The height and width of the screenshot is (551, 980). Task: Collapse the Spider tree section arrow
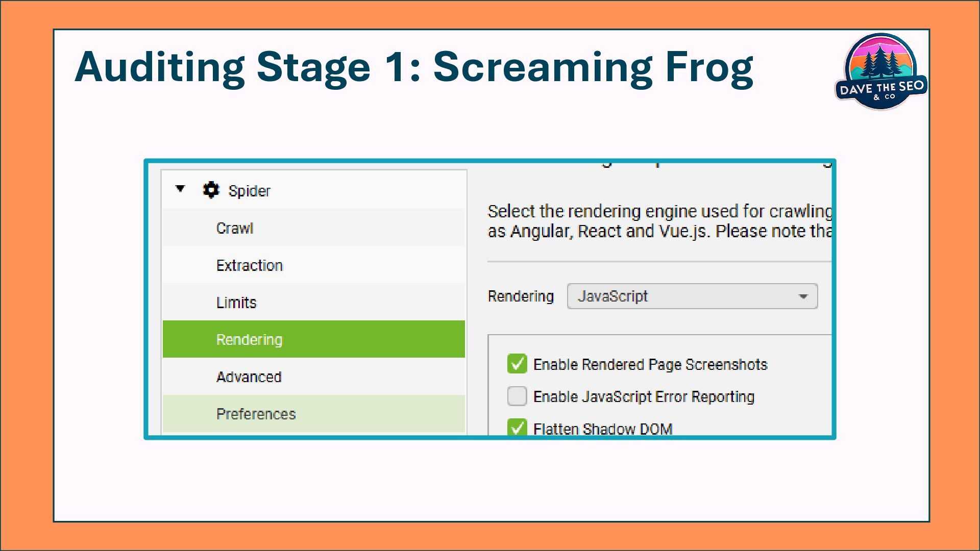click(x=180, y=189)
